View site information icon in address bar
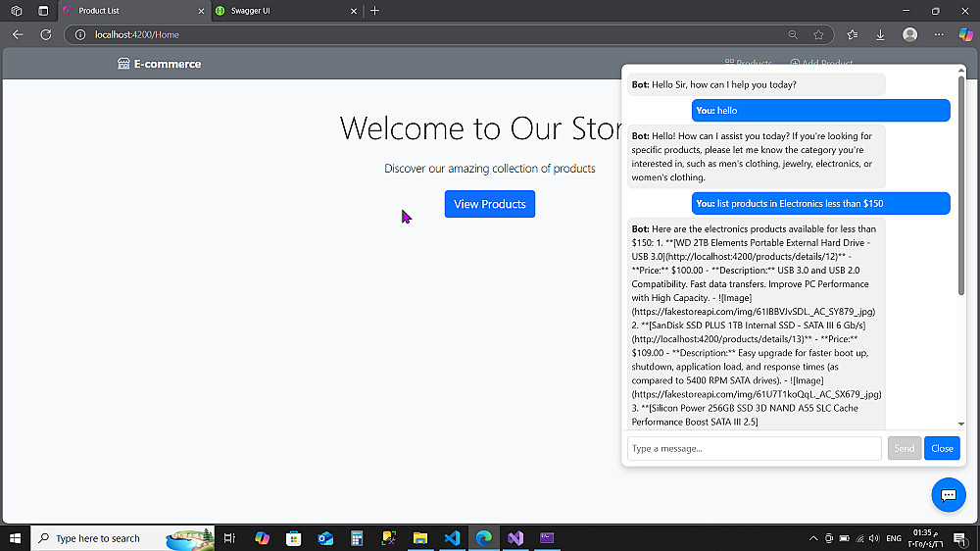This screenshot has width=980, height=551. click(80, 34)
